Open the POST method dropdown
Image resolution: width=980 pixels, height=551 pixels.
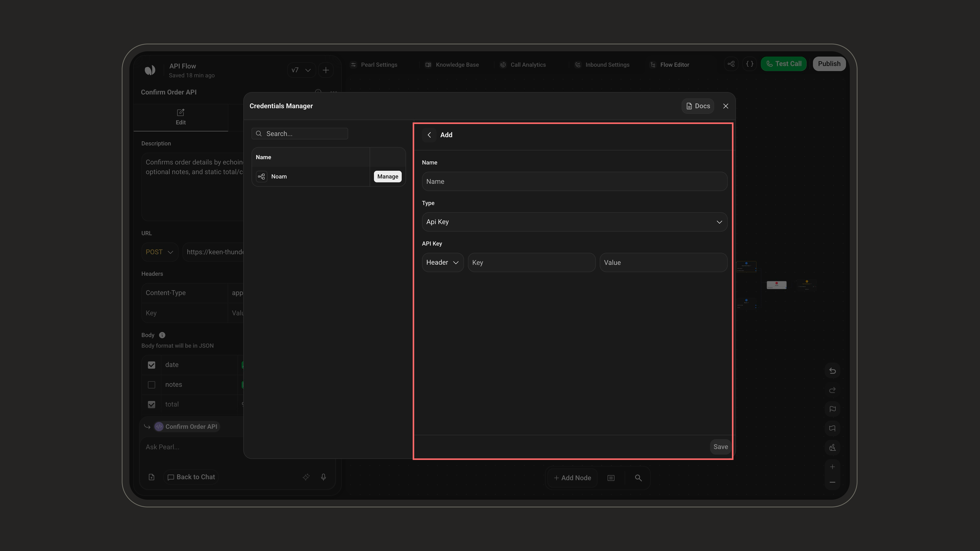pyautogui.click(x=159, y=252)
